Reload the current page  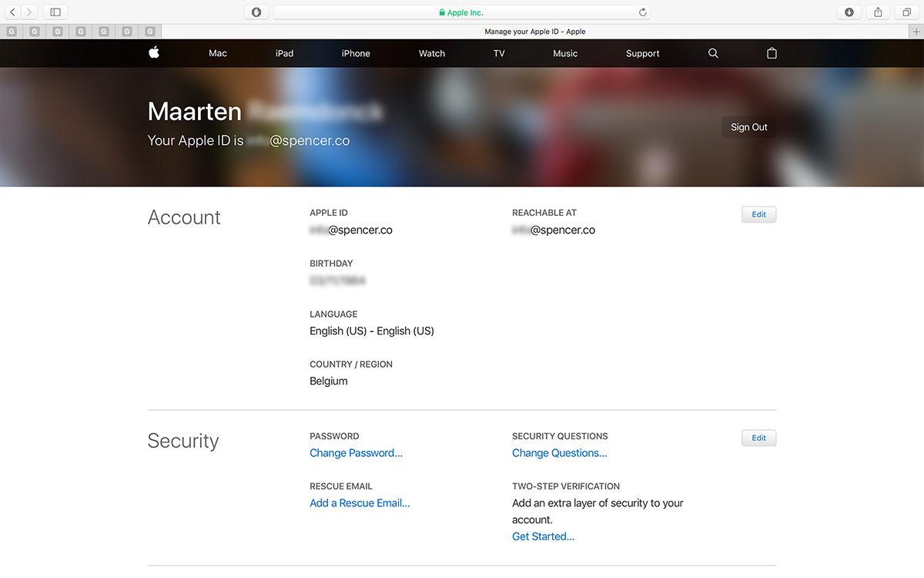click(642, 12)
